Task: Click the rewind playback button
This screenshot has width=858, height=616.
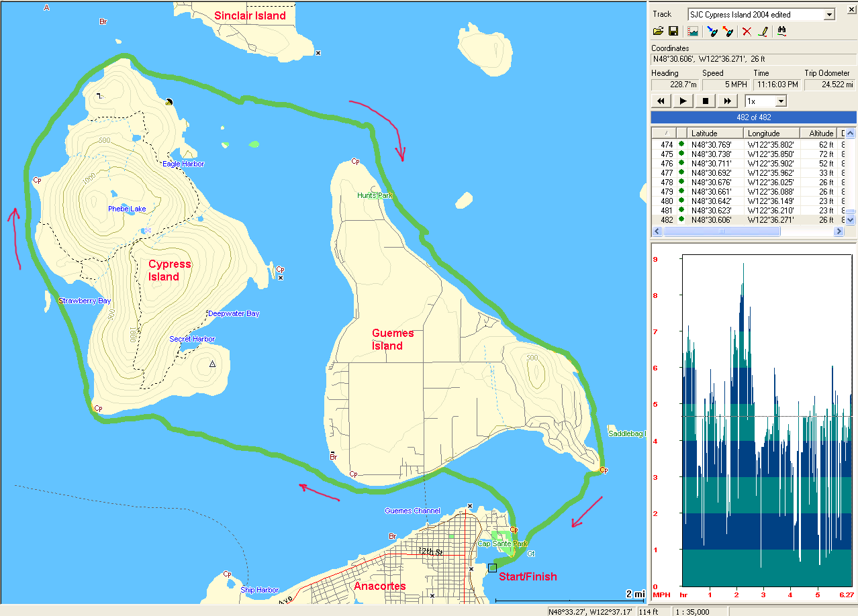Action: click(x=661, y=101)
